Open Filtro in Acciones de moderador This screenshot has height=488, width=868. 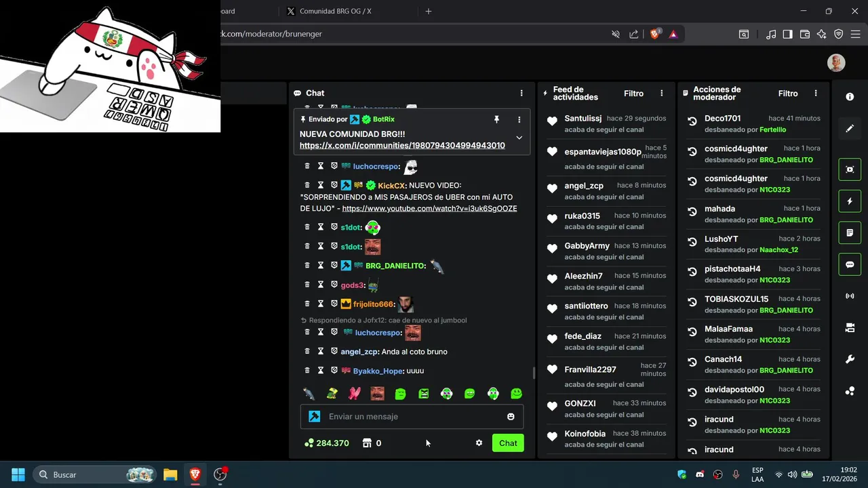click(788, 94)
